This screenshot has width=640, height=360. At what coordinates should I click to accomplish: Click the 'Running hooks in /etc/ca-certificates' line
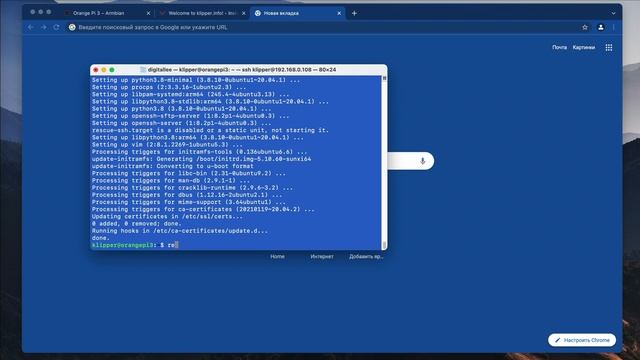pos(180,231)
